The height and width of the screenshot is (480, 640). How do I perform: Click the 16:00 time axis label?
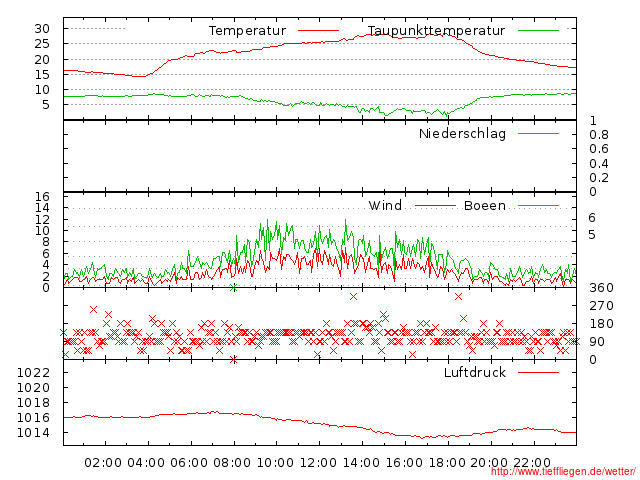click(404, 463)
